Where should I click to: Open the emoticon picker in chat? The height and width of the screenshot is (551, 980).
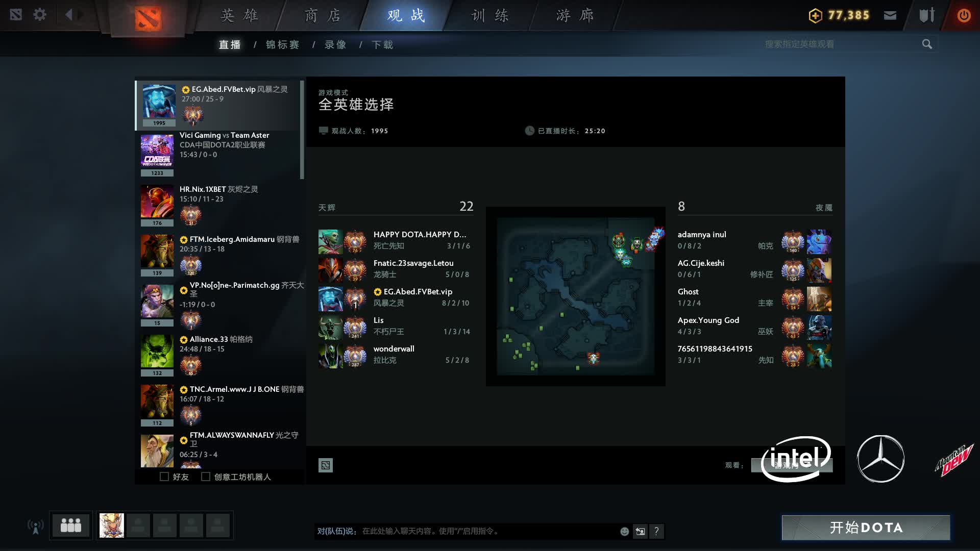point(624,532)
